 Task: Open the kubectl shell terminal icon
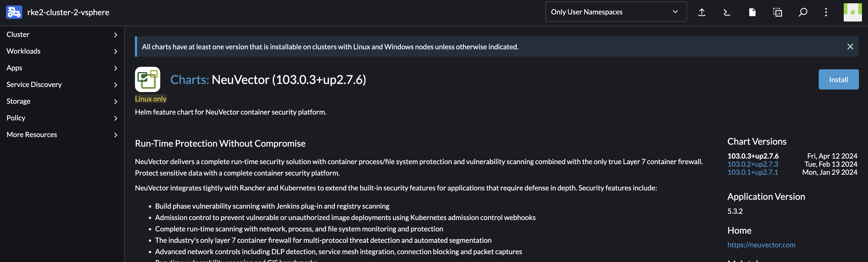point(727,12)
